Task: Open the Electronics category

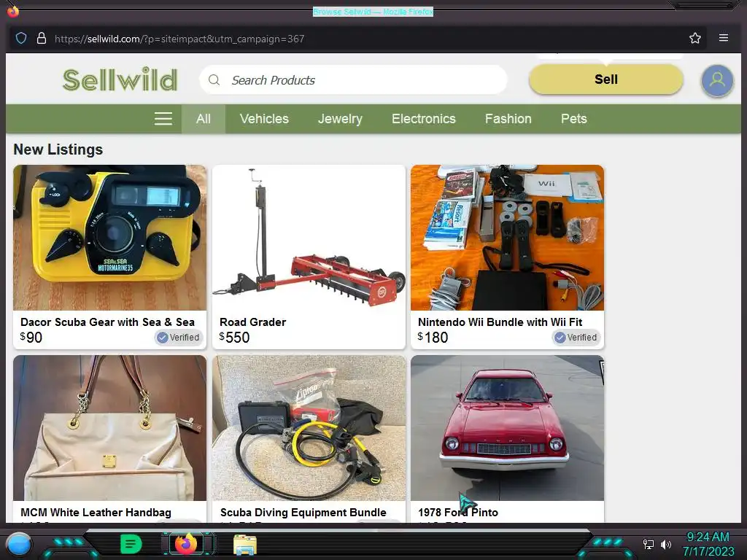Action: coord(424,119)
